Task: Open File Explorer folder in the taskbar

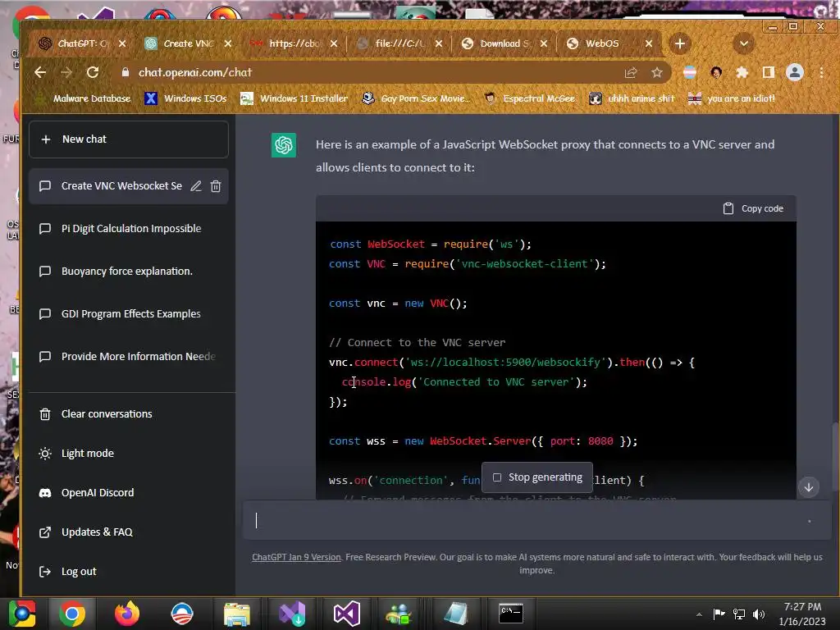Action: coord(236,614)
